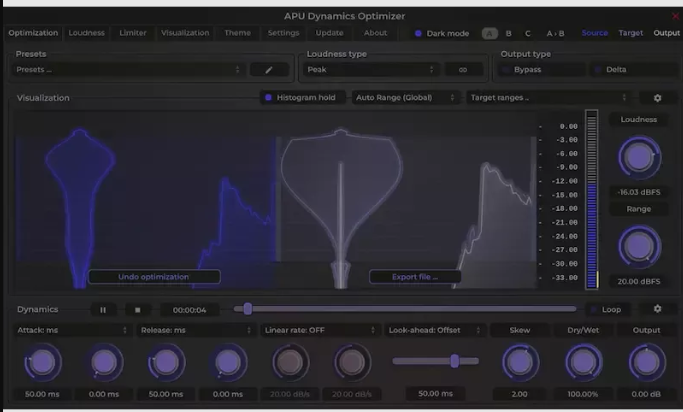Select state slot C
683x412 pixels.
pos(527,34)
